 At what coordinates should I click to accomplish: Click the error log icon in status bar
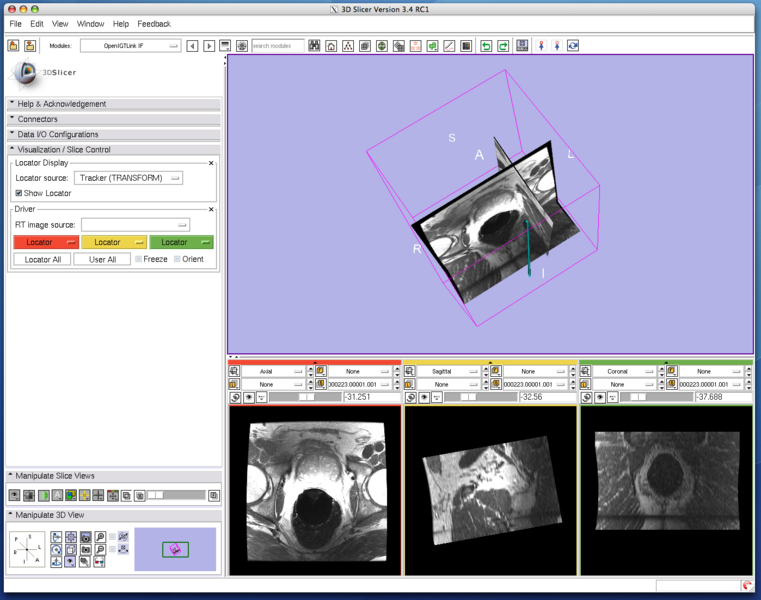pos(747,586)
